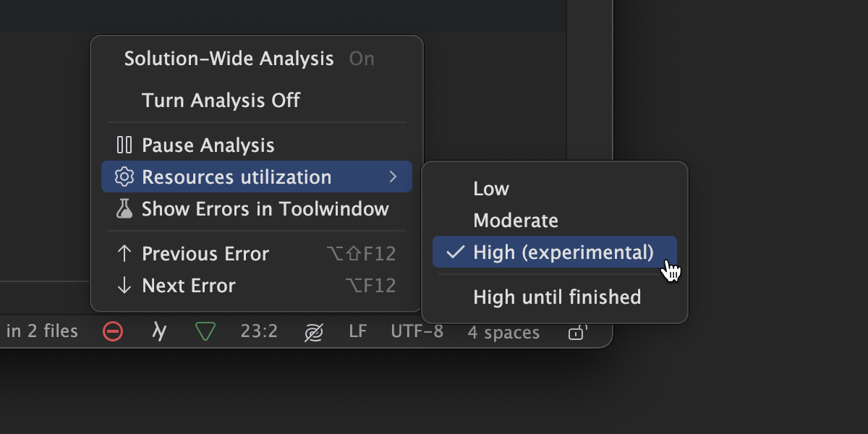
Task: Go to Previous Error menu item
Action: coord(205,254)
